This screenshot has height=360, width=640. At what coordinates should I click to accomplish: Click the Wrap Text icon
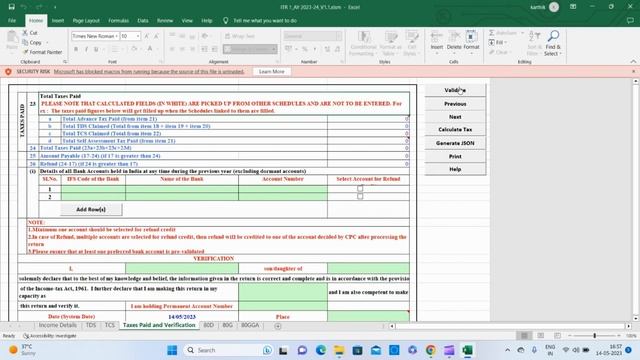click(227, 36)
